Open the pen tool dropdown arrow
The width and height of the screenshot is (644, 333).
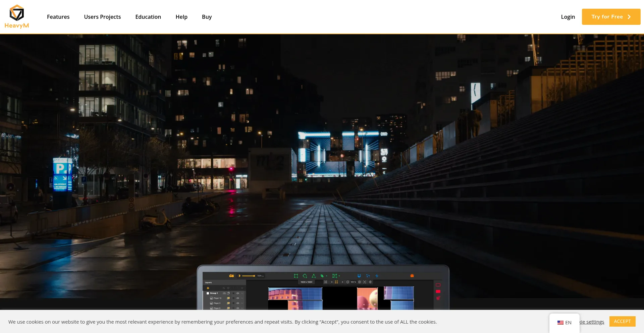click(327, 276)
